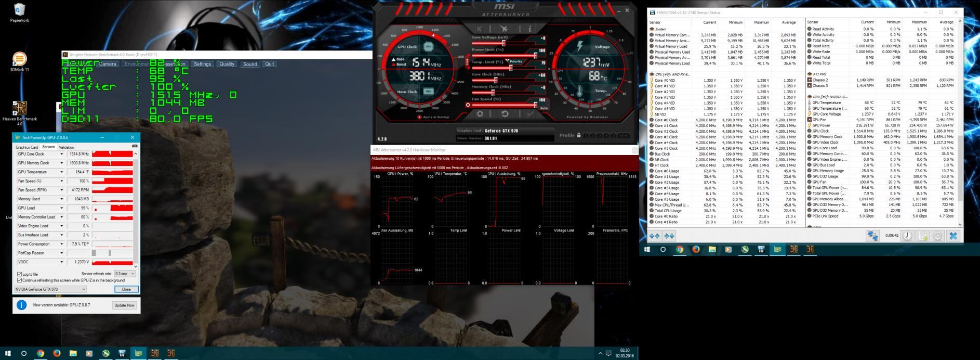This screenshot has width=980, height=360.
Task: Click Update Now for GPU-Z 0.8.7
Action: [124, 305]
